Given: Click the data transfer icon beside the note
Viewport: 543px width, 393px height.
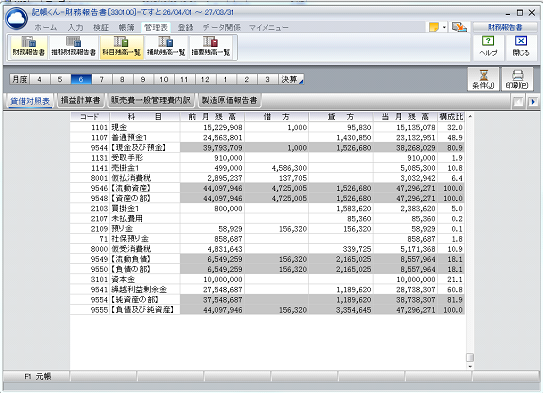Looking at the screenshot, I should click(459, 27).
